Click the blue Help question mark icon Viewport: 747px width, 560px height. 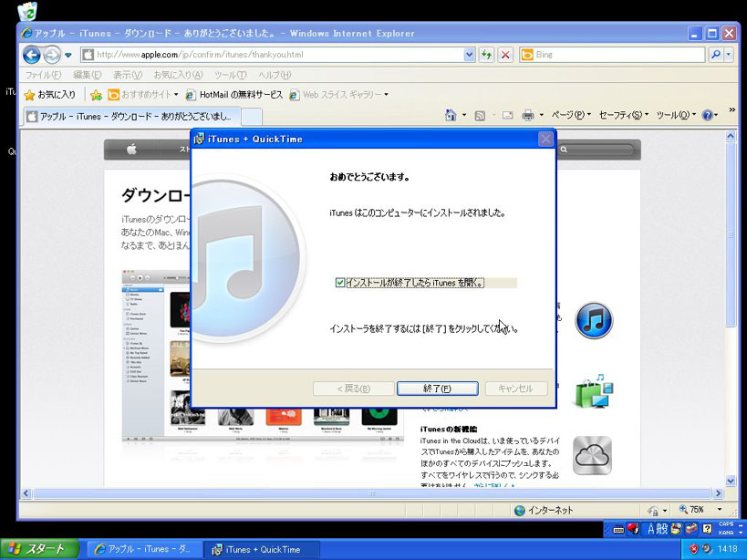point(707,115)
